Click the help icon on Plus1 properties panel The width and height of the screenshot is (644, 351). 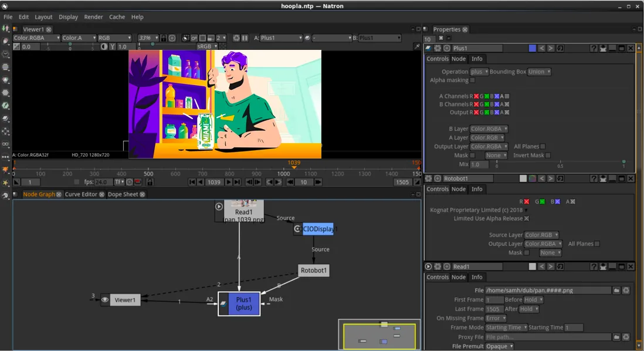[594, 48]
